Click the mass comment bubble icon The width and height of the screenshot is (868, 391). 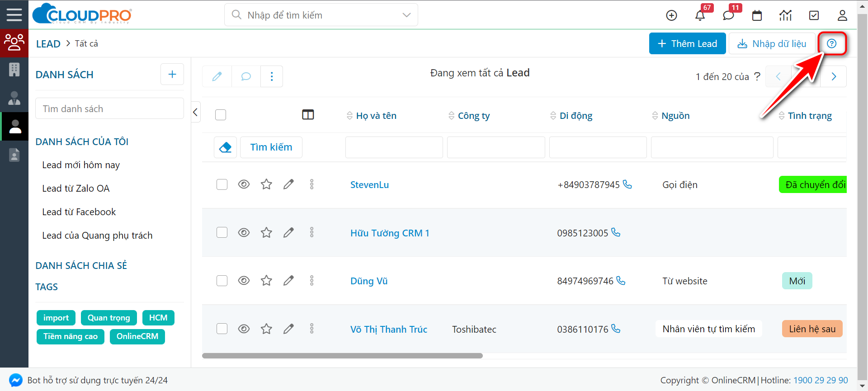point(246,76)
